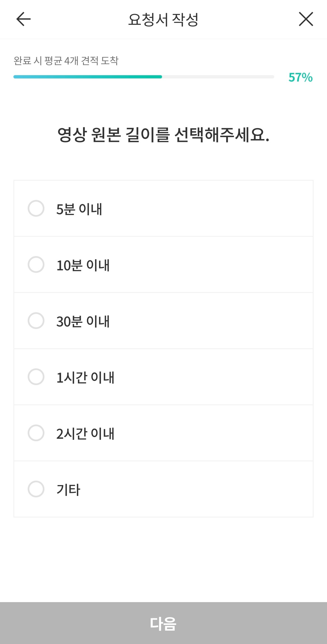Click the 요청서 작성 header title

pyautogui.click(x=163, y=20)
